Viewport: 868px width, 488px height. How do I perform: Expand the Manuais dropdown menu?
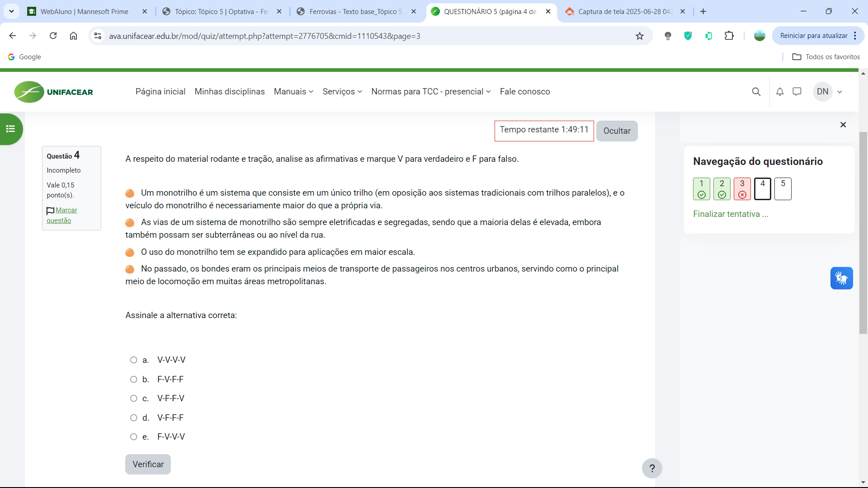(x=293, y=92)
